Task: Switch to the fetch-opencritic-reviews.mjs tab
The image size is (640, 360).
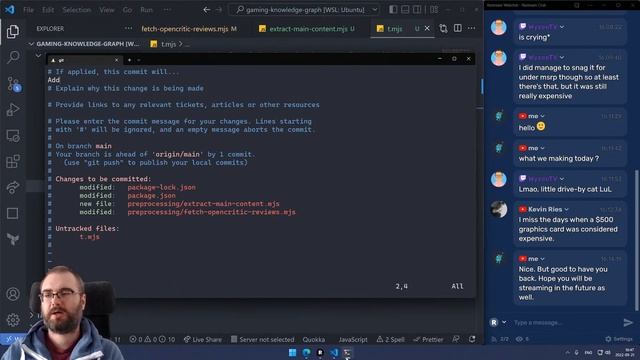Action: click(x=189, y=29)
